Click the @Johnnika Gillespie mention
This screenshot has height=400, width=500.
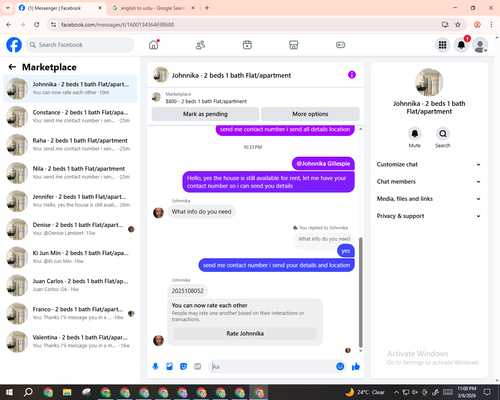[323, 164]
